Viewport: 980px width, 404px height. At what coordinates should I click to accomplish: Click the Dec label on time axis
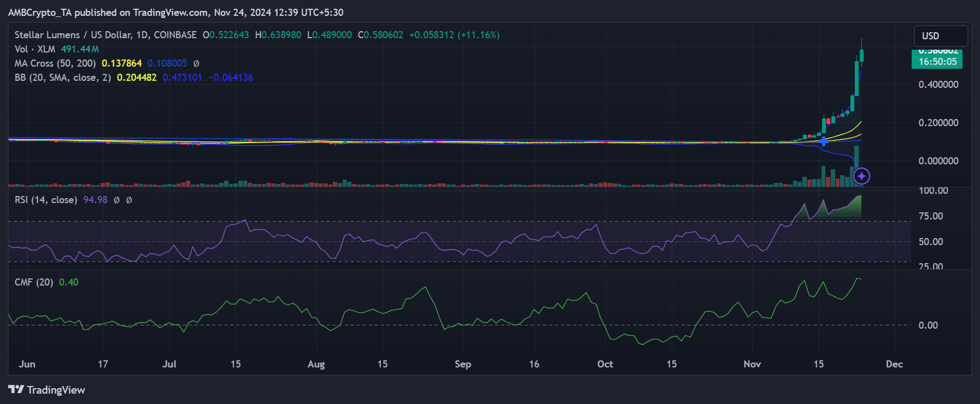tap(894, 364)
